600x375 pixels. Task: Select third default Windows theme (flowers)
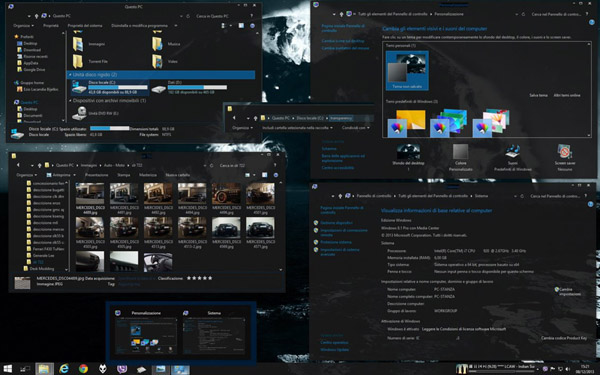coord(491,123)
